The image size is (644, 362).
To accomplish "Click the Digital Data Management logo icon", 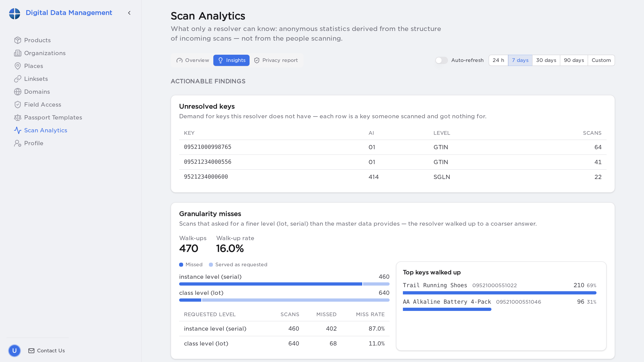I will [x=14, y=13].
